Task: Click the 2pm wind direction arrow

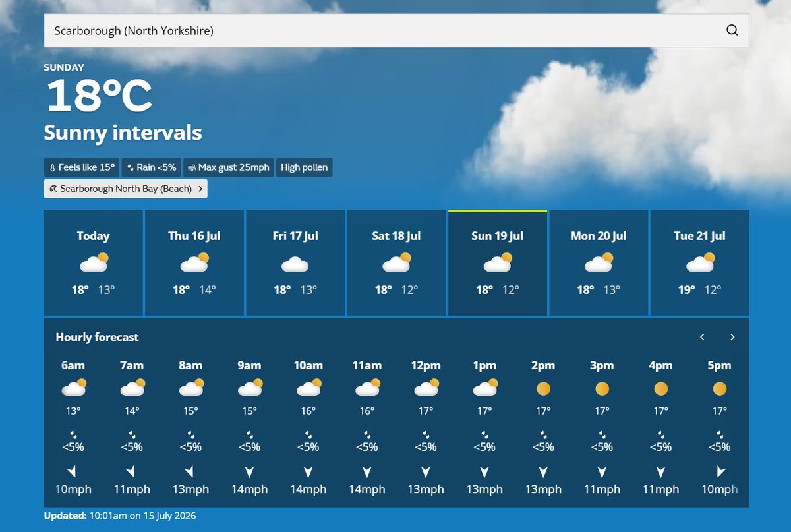Action: tap(543, 472)
